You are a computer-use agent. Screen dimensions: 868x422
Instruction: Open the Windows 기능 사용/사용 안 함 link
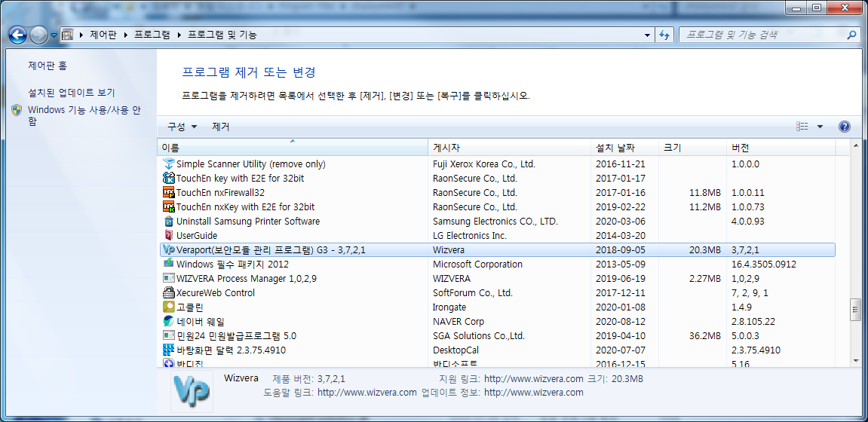[84, 115]
